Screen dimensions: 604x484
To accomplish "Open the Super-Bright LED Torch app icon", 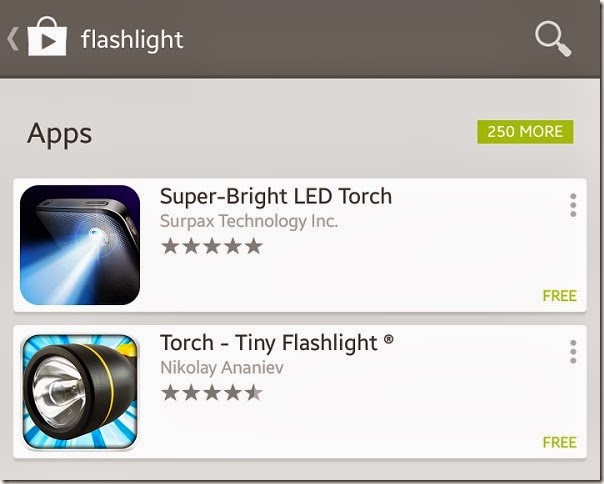I will pos(80,245).
